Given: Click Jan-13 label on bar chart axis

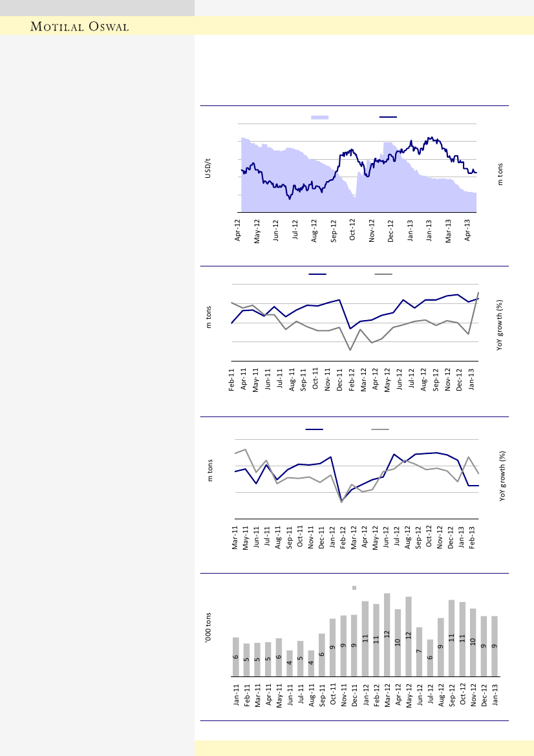Looking at the screenshot, I should 494,697.
